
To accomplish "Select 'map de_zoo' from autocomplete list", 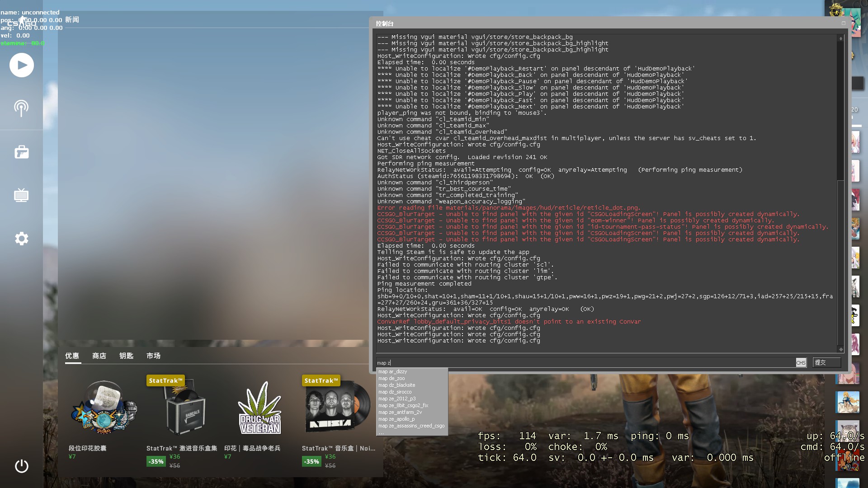I will [x=392, y=378].
